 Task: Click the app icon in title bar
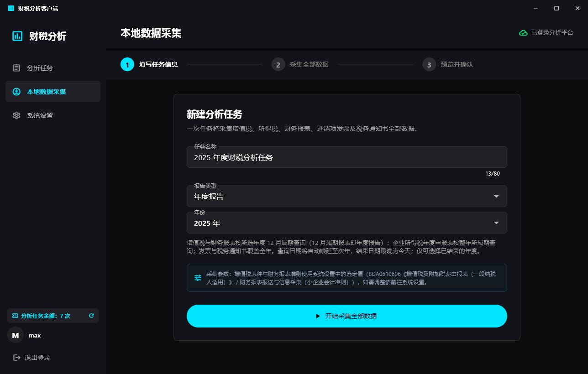pos(11,8)
